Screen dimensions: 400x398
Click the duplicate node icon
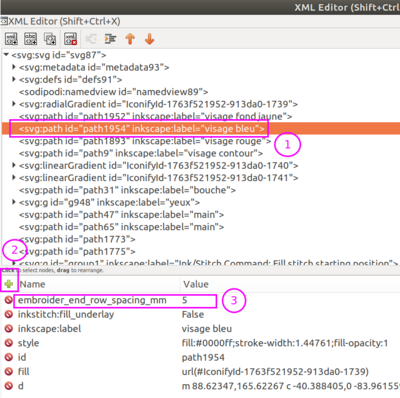(50, 39)
